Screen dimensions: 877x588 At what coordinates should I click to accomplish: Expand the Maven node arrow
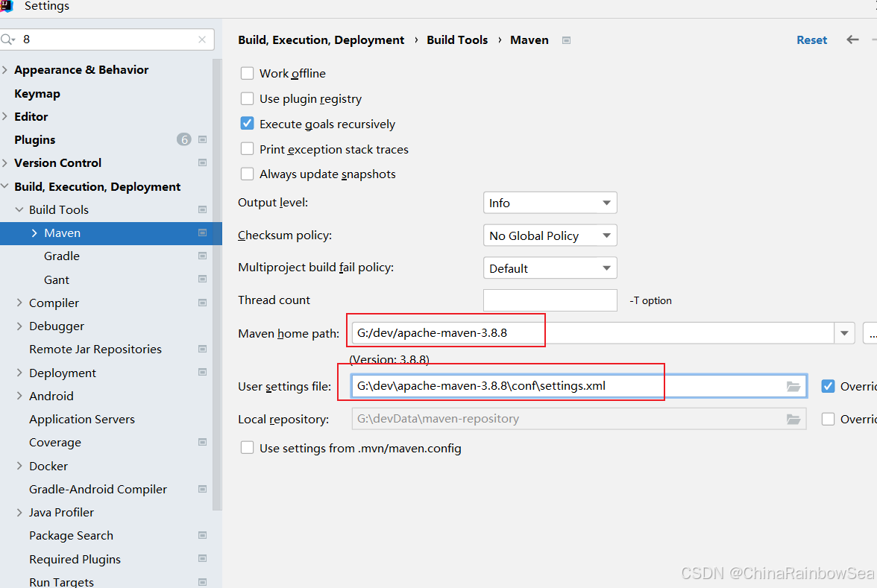click(x=34, y=233)
